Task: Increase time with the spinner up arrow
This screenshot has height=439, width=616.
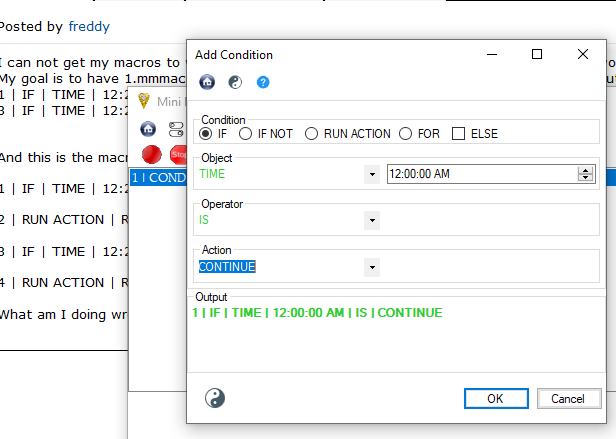Action: pyautogui.click(x=585, y=170)
